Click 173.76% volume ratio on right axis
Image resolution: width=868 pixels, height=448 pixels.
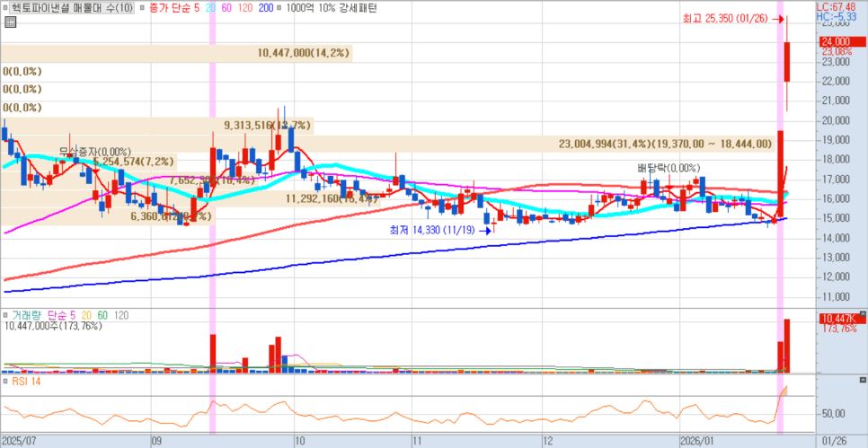pyautogui.click(x=838, y=329)
